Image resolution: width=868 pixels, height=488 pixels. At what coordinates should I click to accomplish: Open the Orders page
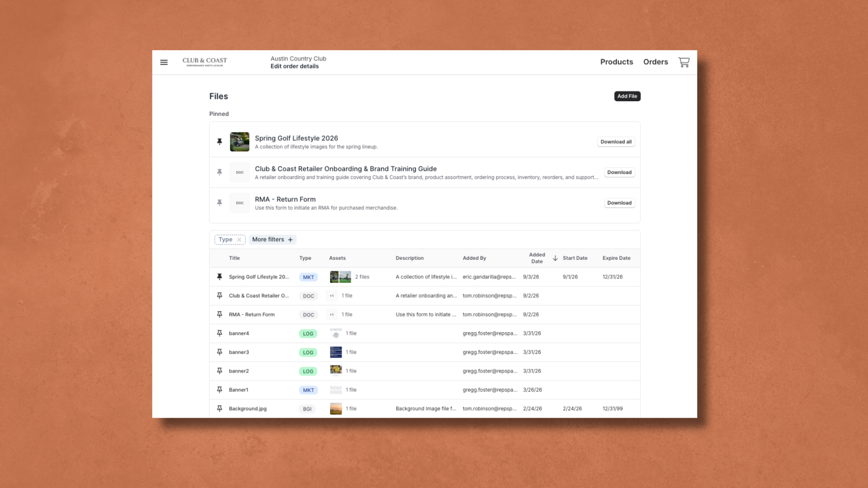pos(656,62)
